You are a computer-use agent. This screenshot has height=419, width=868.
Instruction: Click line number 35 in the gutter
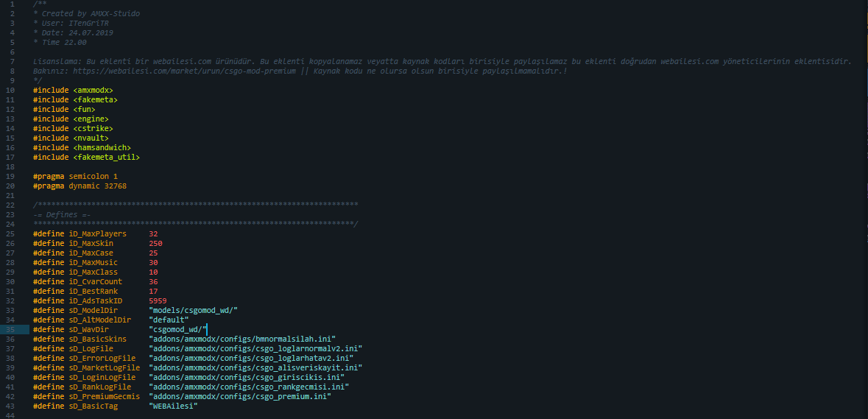coord(10,329)
